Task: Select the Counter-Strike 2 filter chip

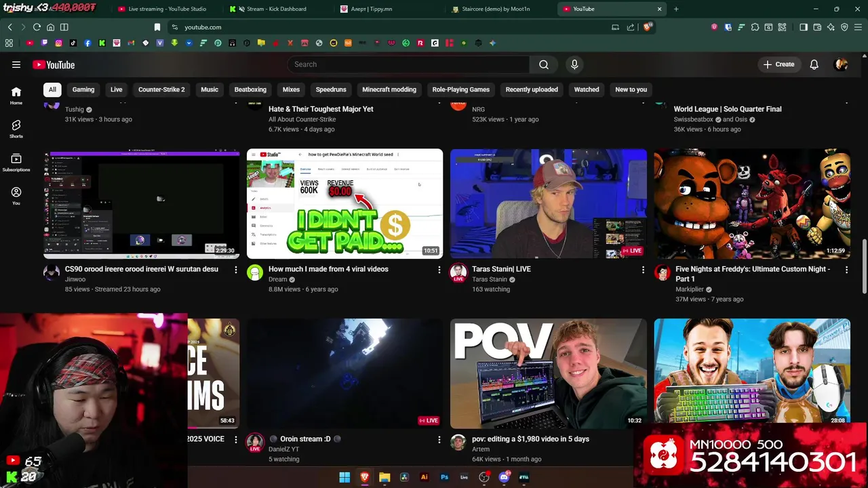Action: click(x=161, y=89)
